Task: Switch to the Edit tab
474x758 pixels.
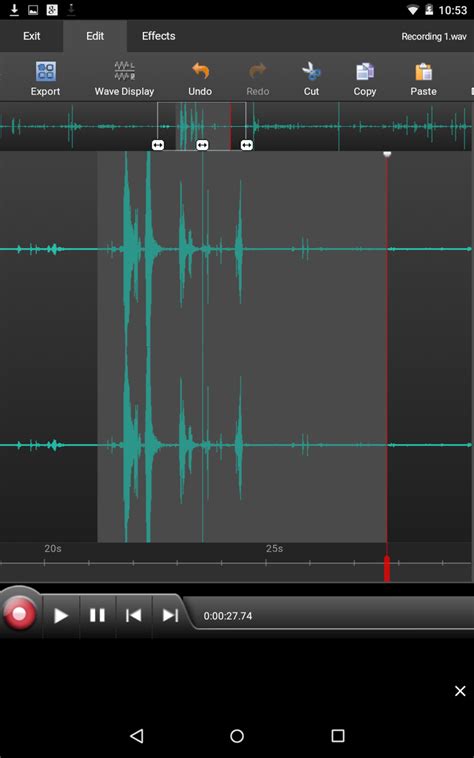Action: (95, 36)
